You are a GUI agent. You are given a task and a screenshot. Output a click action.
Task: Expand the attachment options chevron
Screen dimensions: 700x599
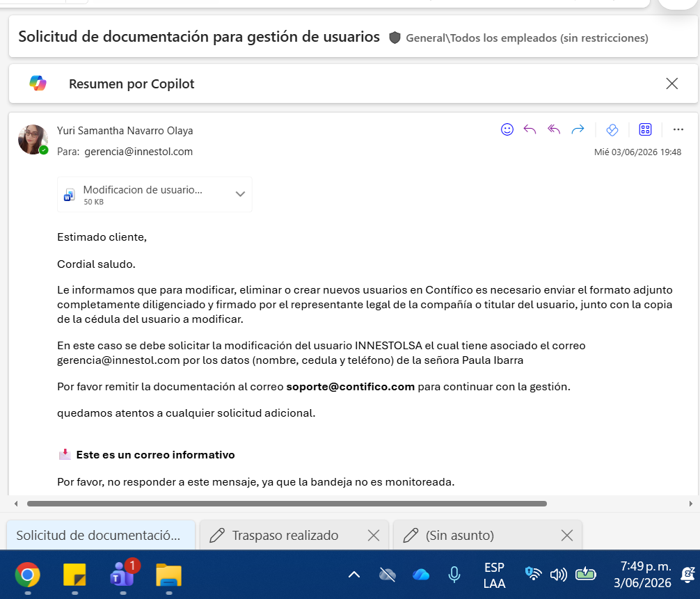(240, 193)
